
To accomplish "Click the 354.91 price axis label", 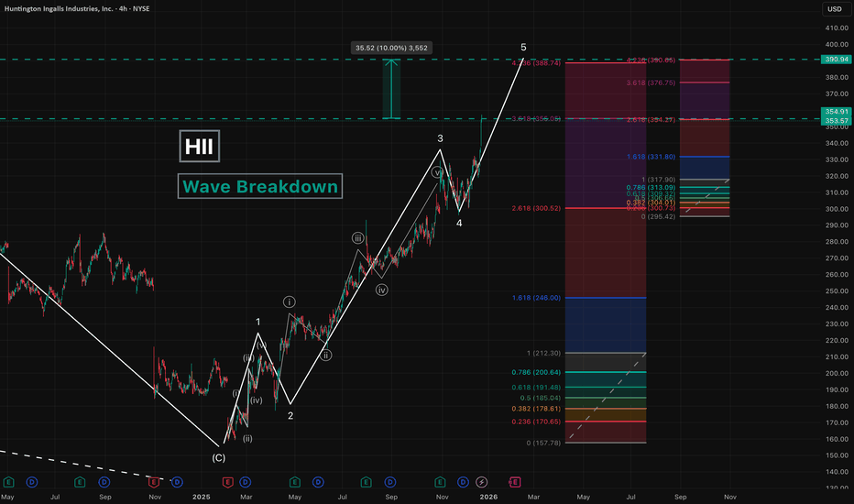I will click(837, 112).
